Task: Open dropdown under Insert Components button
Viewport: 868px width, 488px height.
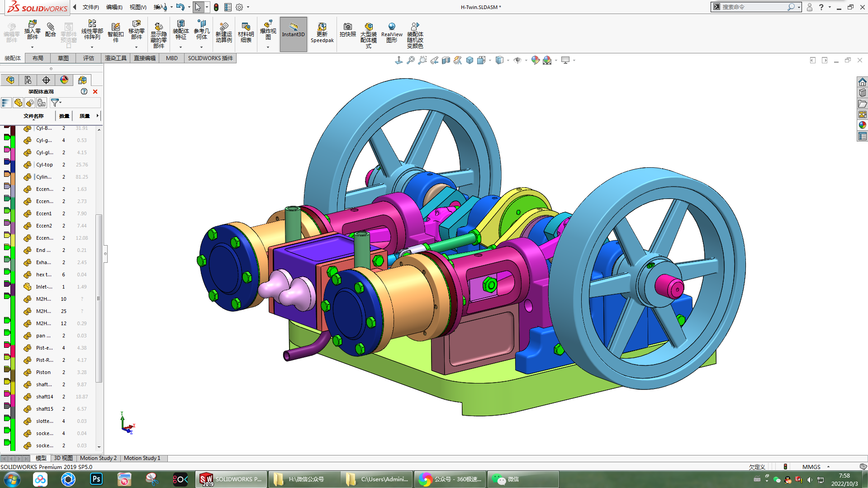Action: pyautogui.click(x=32, y=47)
